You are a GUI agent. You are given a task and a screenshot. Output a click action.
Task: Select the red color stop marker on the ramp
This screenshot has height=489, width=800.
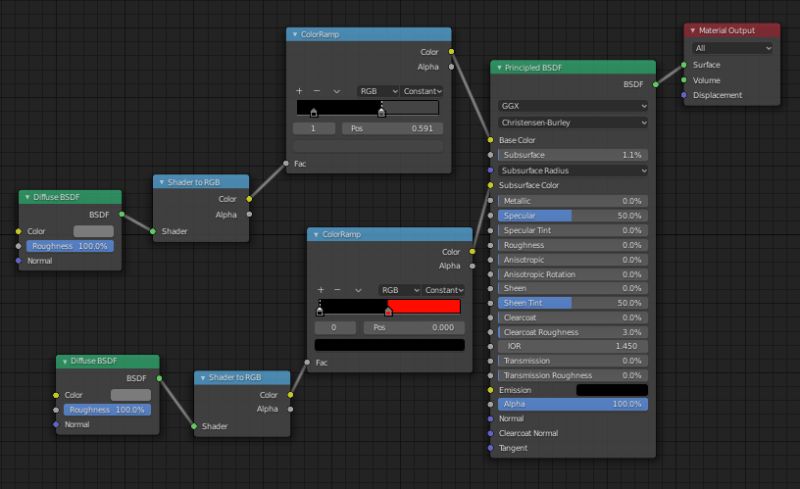pos(388,311)
